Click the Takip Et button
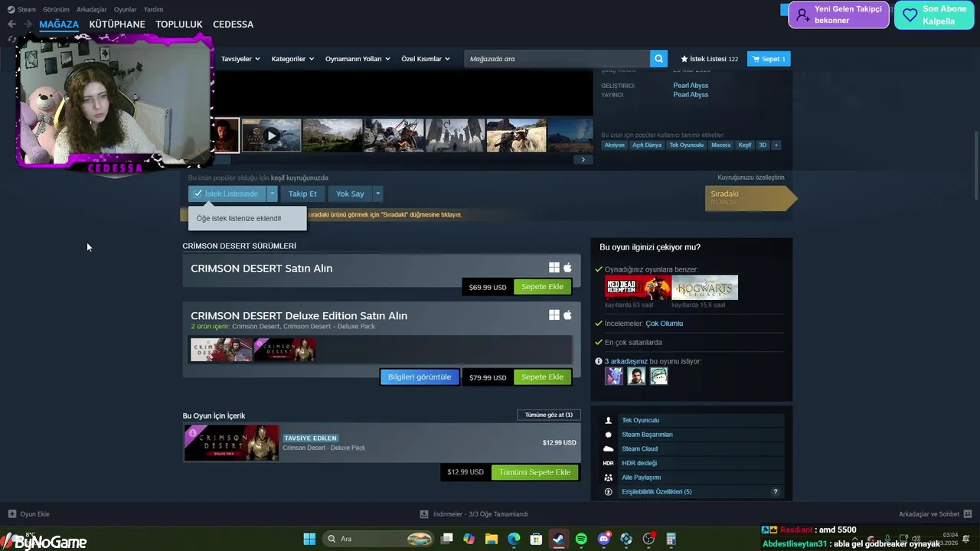The width and height of the screenshot is (980, 551). coord(302,194)
